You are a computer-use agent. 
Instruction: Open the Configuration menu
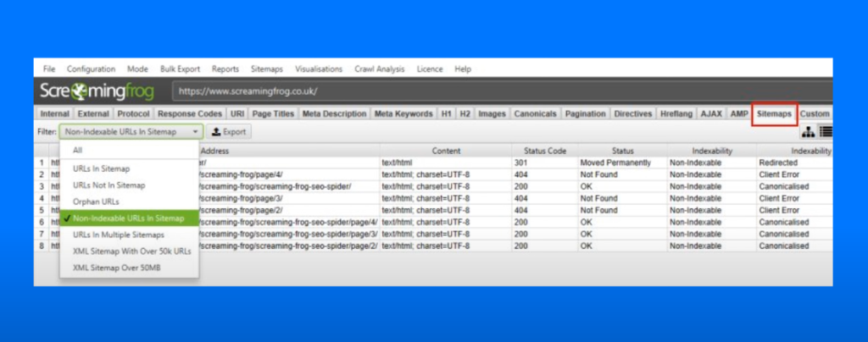click(x=92, y=69)
